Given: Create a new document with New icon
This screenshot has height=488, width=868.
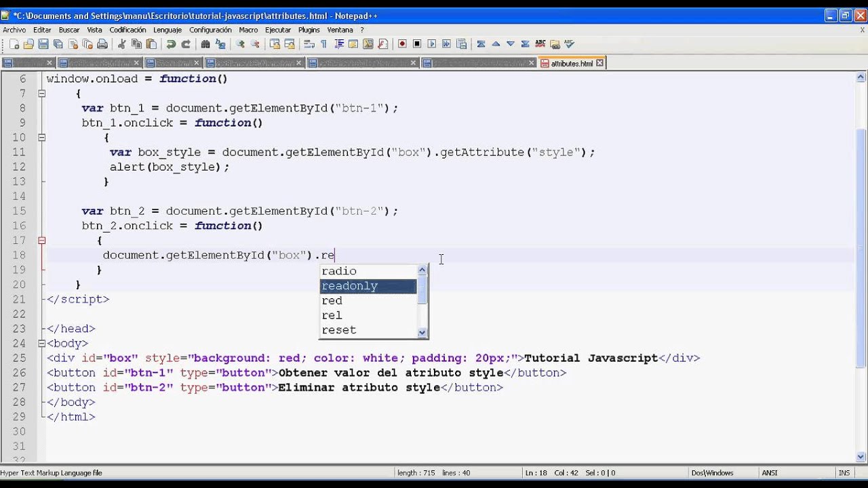Looking at the screenshot, I should (x=14, y=44).
